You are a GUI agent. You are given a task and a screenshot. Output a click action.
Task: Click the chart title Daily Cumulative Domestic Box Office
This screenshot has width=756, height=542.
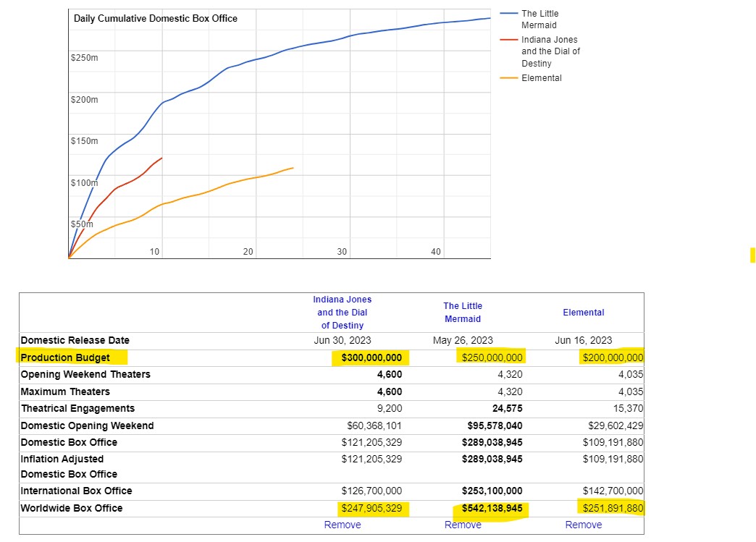156,18
